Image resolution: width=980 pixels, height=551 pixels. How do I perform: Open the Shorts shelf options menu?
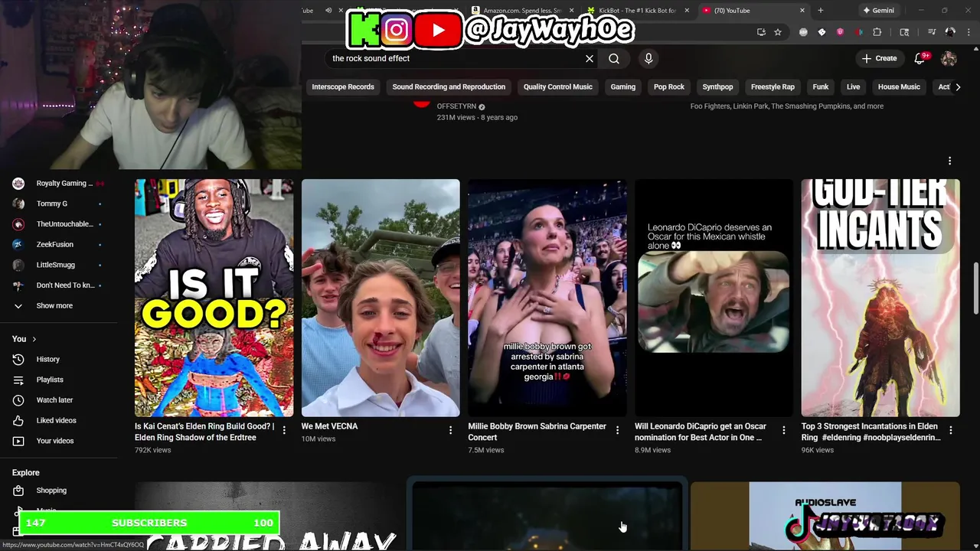pyautogui.click(x=949, y=161)
